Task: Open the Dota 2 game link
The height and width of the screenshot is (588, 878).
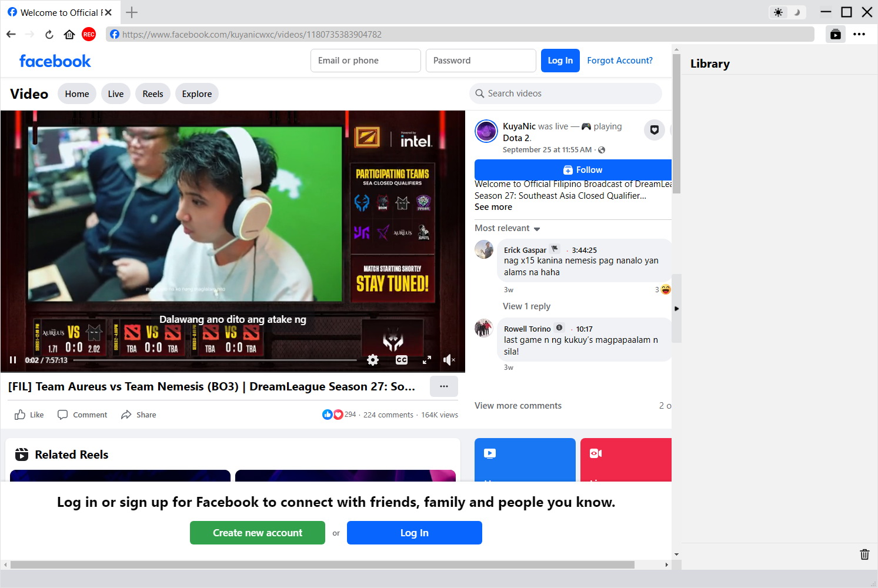Action: pyautogui.click(x=516, y=138)
